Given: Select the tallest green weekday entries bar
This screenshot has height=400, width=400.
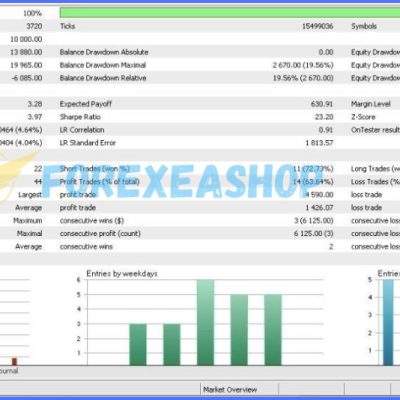Looking at the screenshot, I should [205, 322].
